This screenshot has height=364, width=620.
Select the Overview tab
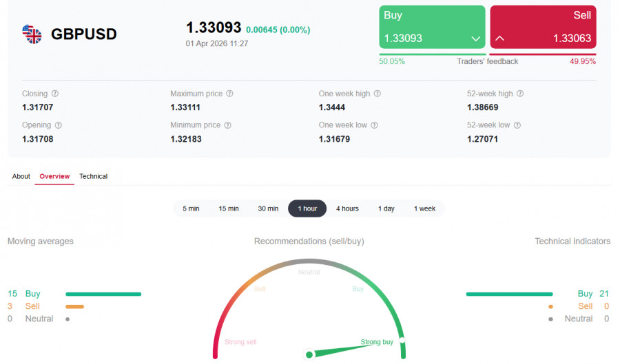click(54, 176)
